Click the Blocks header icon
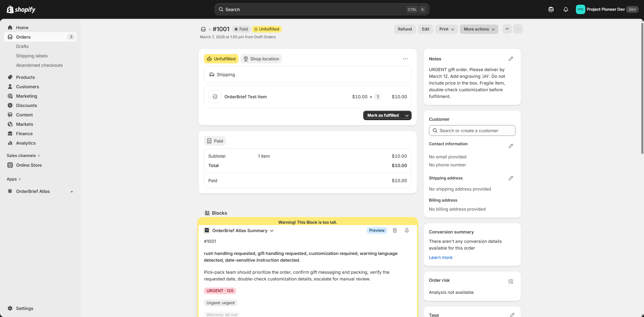Image resolution: width=644 pixels, height=317 pixels. tap(207, 213)
